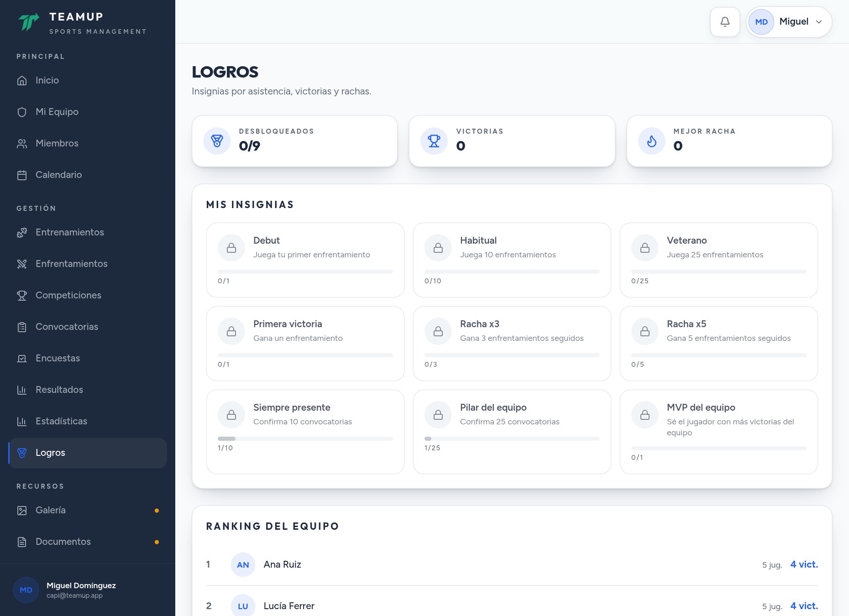
Task: Click the Pilar del equipo progress bar
Action: click(512, 439)
